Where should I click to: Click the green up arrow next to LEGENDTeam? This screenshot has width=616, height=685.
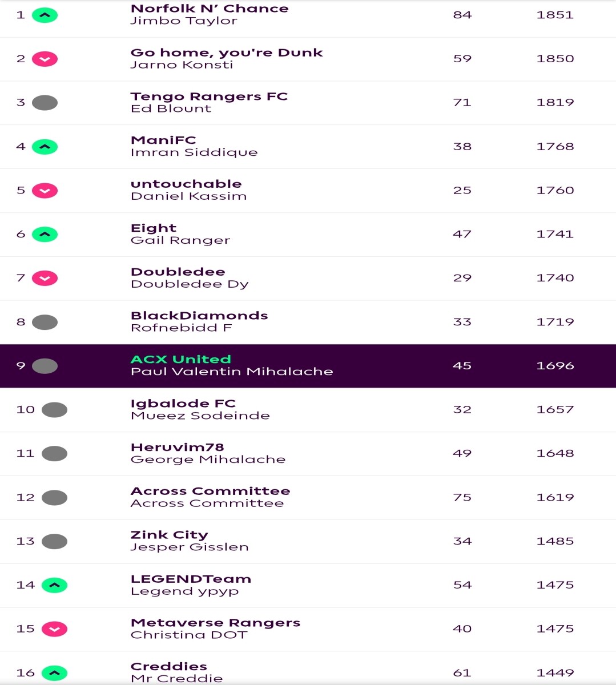click(x=54, y=585)
